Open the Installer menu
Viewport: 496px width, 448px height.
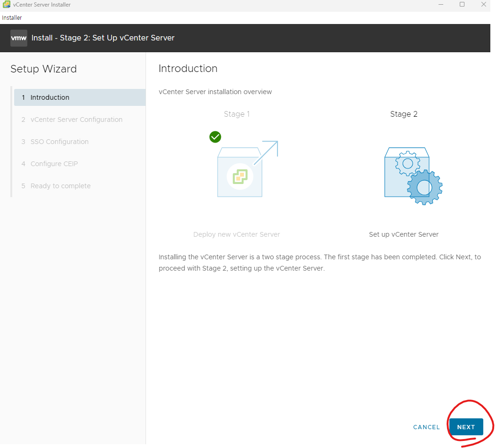pos(12,18)
